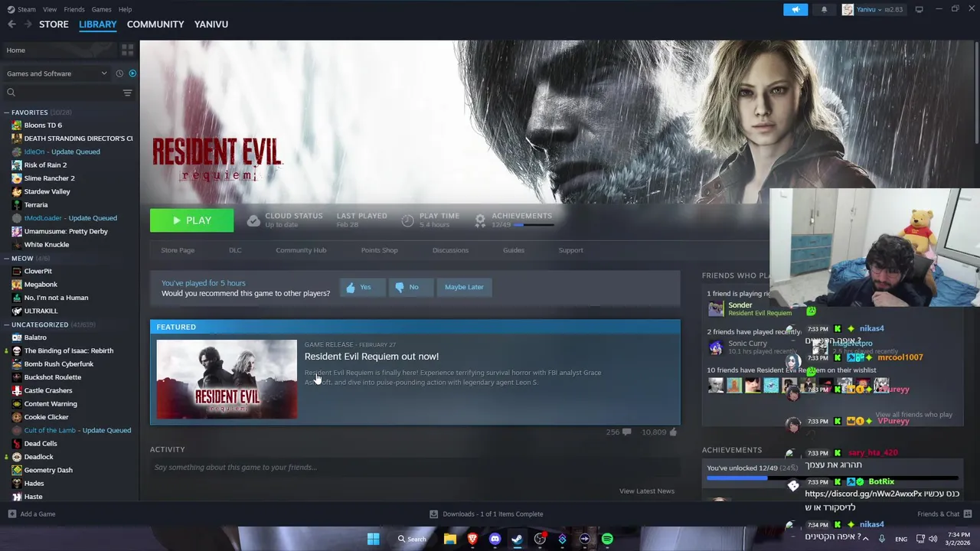Click friend Sonder playing Resident Evil Requiem
The image size is (980, 551).
(x=750, y=309)
